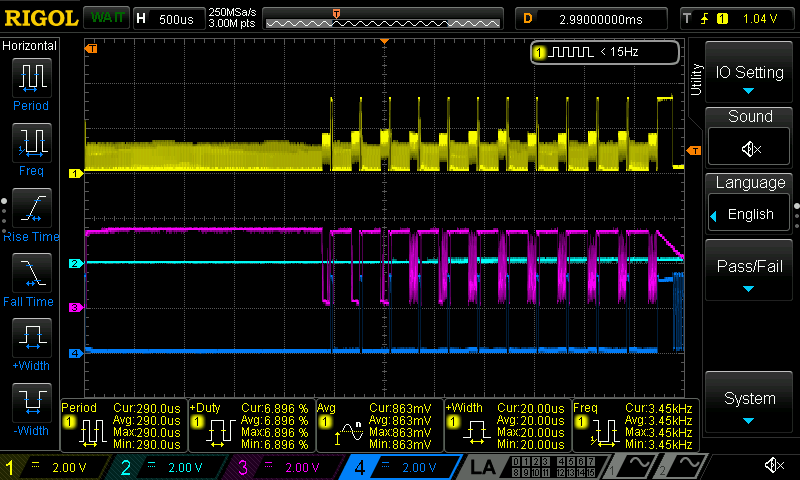This screenshot has width=800, height=480.
Task: Click the 3.00M pts memory depth text
Action: (232, 23)
